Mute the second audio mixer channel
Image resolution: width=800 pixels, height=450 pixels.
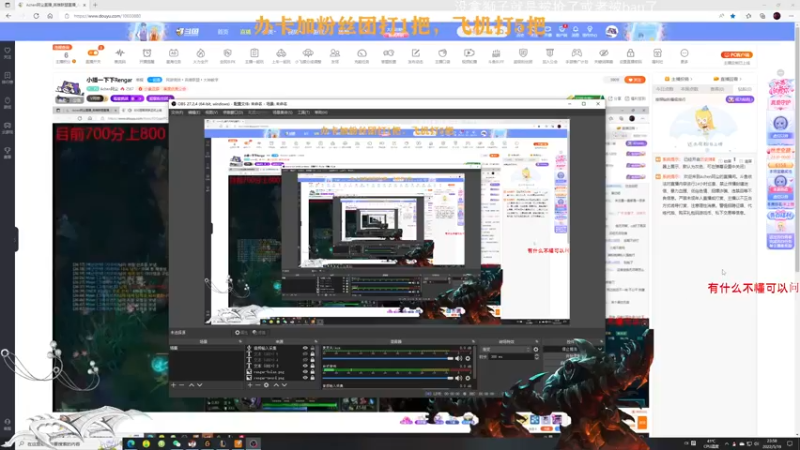[x=459, y=378]
